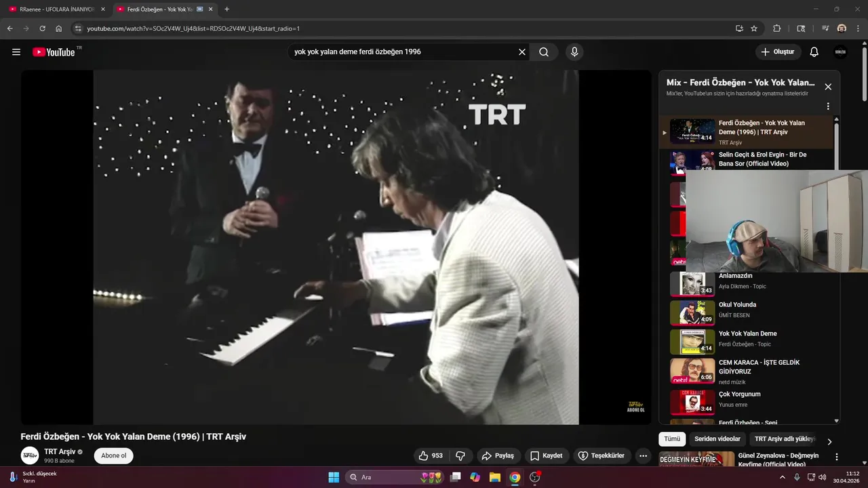Open File Explorer from taskbar
Viewport: 868px width, 488px height.
point(495,477)
